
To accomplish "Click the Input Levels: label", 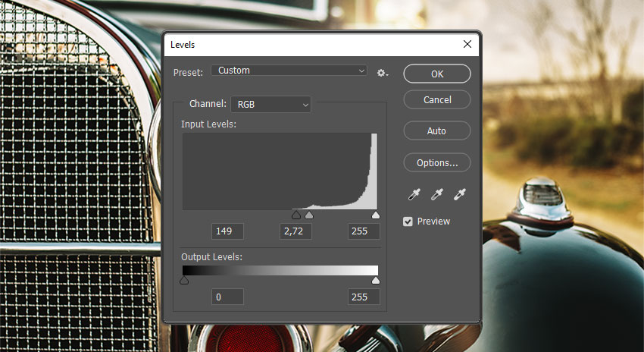I will 208,124.
